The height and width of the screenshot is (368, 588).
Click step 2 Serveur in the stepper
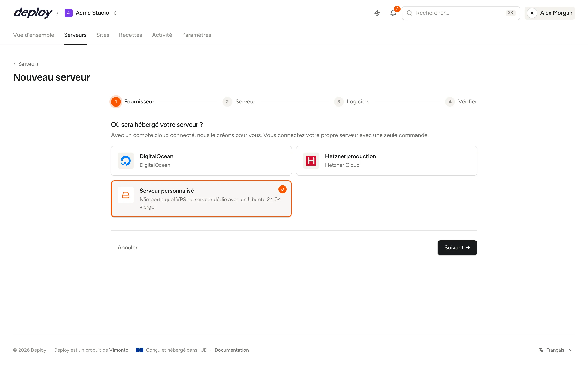(239, 102)
